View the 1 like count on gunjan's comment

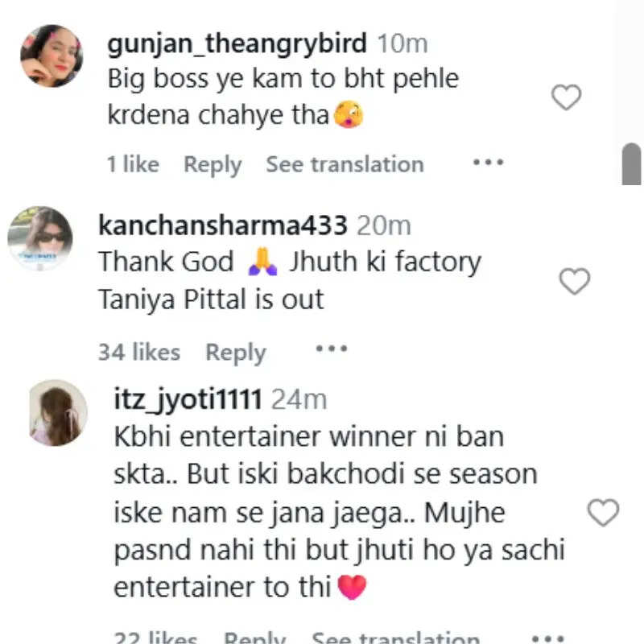pos(133,164)
